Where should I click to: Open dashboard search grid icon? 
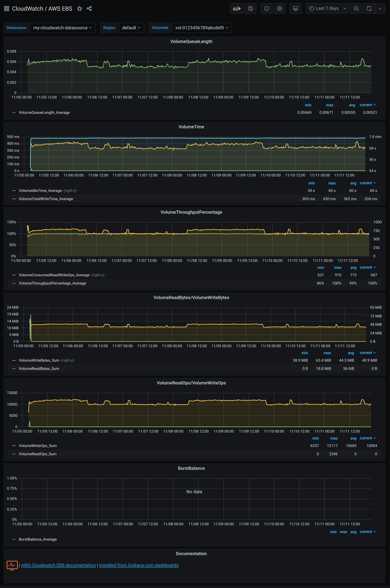7,9
